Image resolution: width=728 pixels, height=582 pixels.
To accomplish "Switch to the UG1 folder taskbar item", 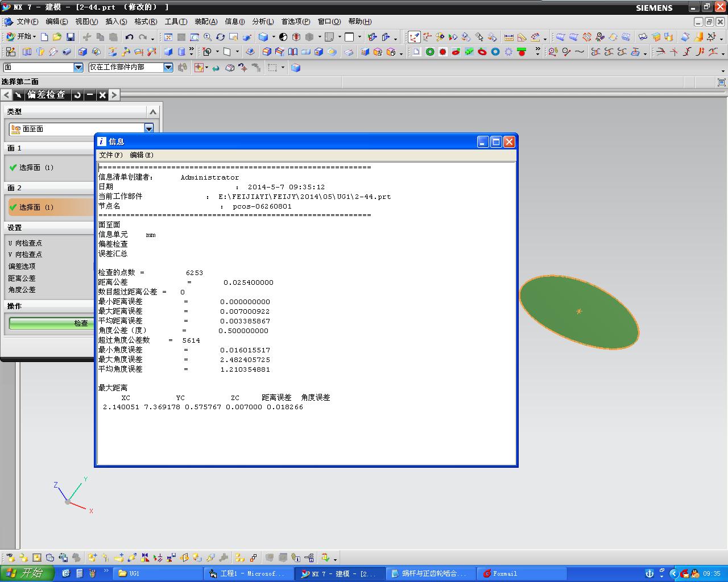I will click(158, 573).
